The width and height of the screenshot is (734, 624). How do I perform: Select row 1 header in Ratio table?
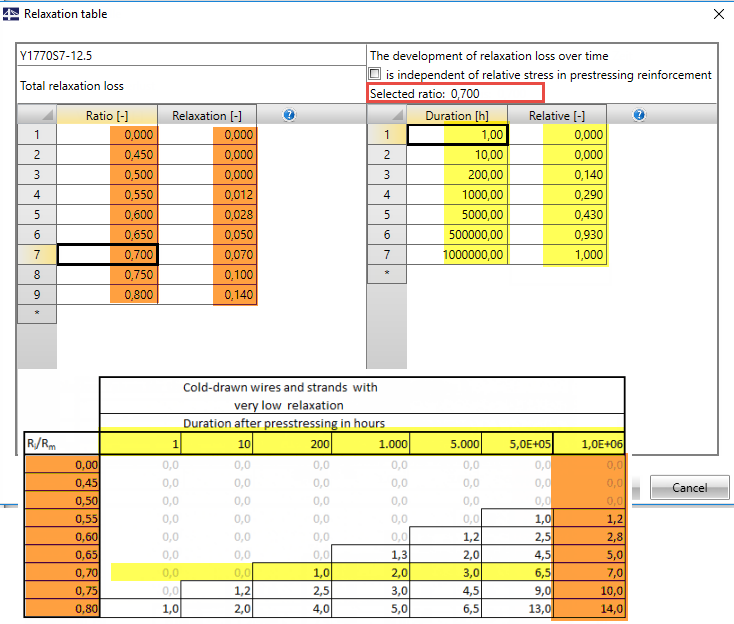pos(37,135)
